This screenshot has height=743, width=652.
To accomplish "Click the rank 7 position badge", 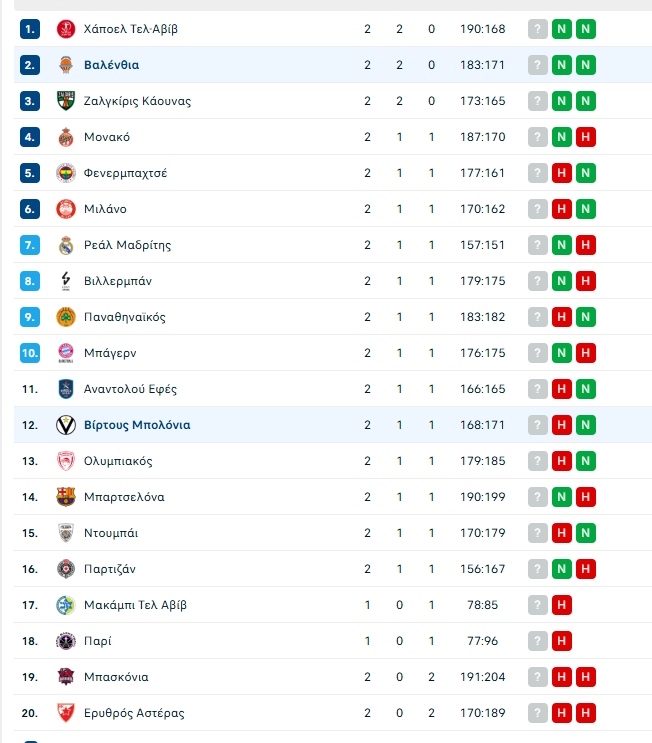I will point(29,245).
